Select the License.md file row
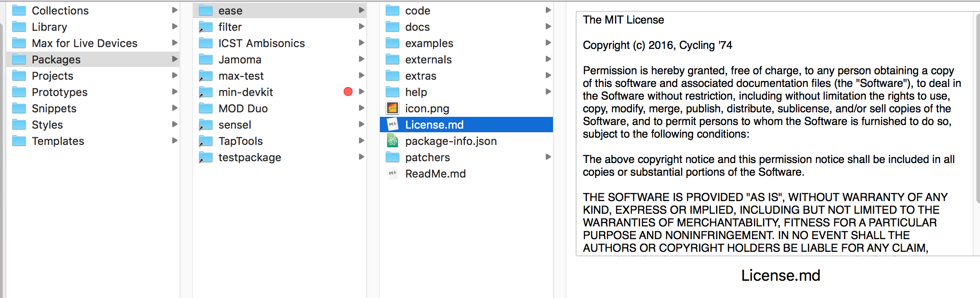The width and height of the screenshot is (980, 298). click(x=466, y=125)
